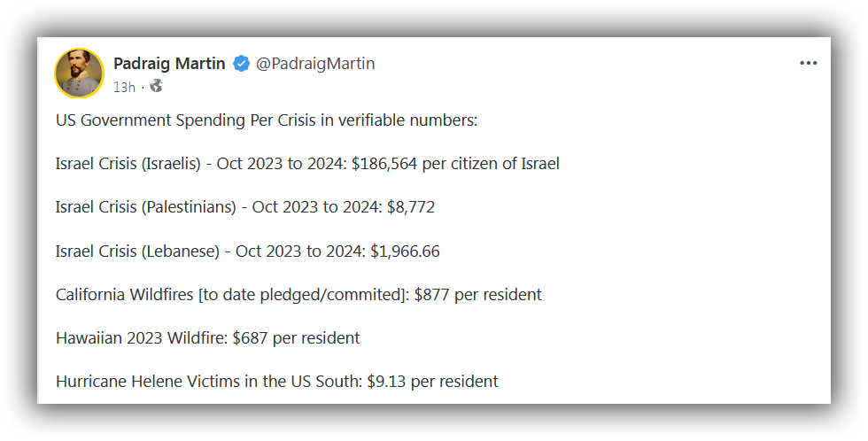Click the $1,966.66 amount
This screenshot has height=441, width=868.
(405, 251)
